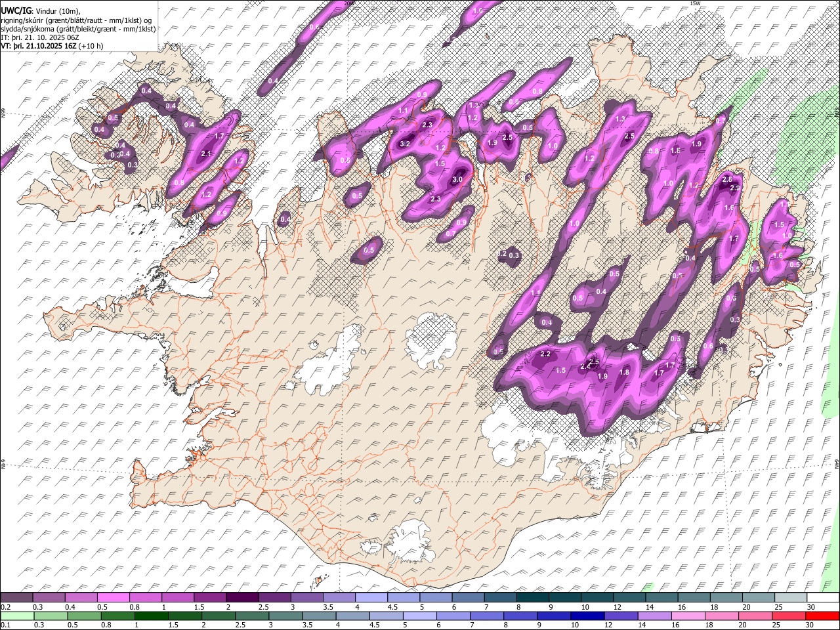Select the 'slydda/snjókoma (grátt/bleikt/grænt - mm/1klst)' header line
Viewport: 840px width, 630px height.
click(x=78, y=29)
